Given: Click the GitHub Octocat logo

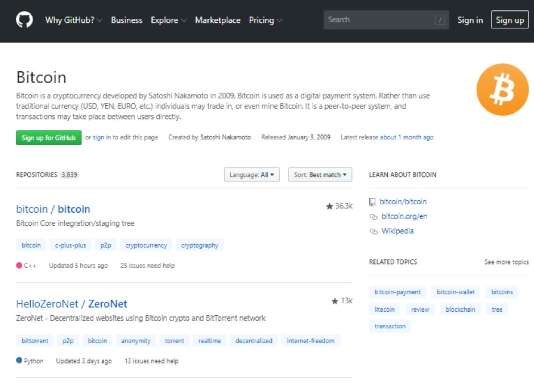Looking at the screenshot, I should pos(24,19).
